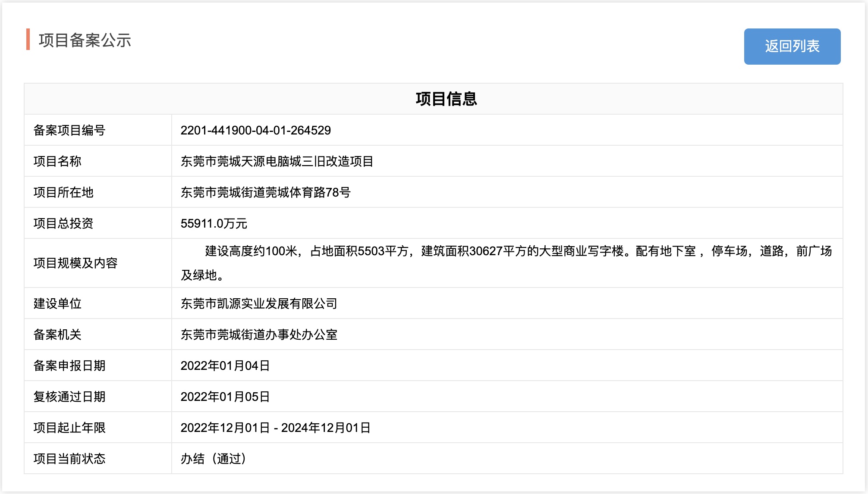Viewport: 868px width, 494px height.
Task: Click the 备案申报日期 label cell
Action: [x=98, y=366]
